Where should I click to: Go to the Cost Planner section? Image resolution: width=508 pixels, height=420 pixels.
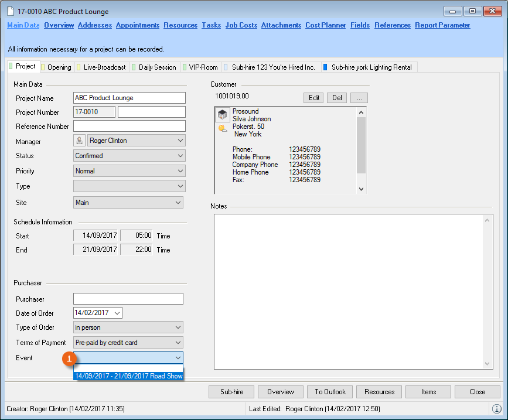[x=326, y=25]
